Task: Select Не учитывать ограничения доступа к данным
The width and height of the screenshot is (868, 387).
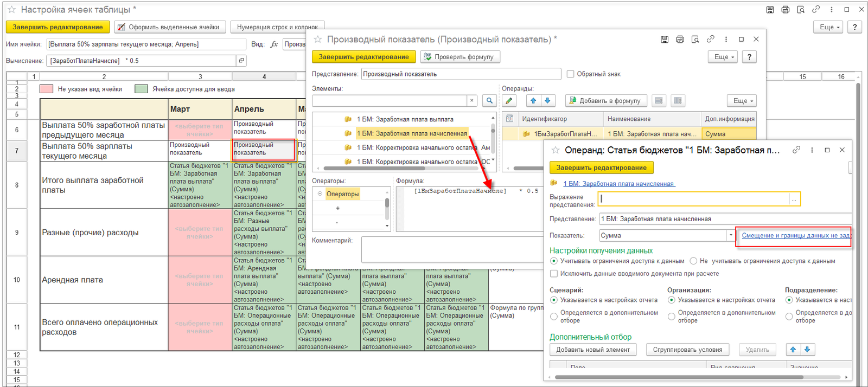Action: (x=693, y=261)
